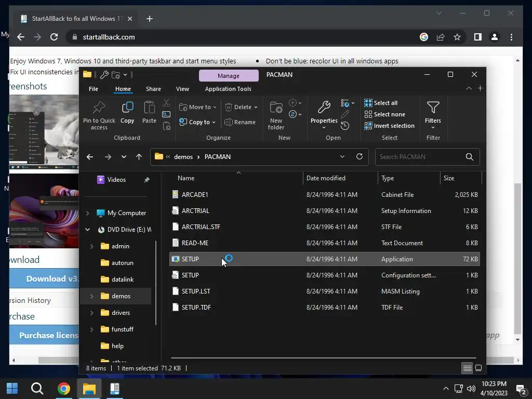Go up one folder level in Explorer
The image size is (532, 399).
[139, 157]
